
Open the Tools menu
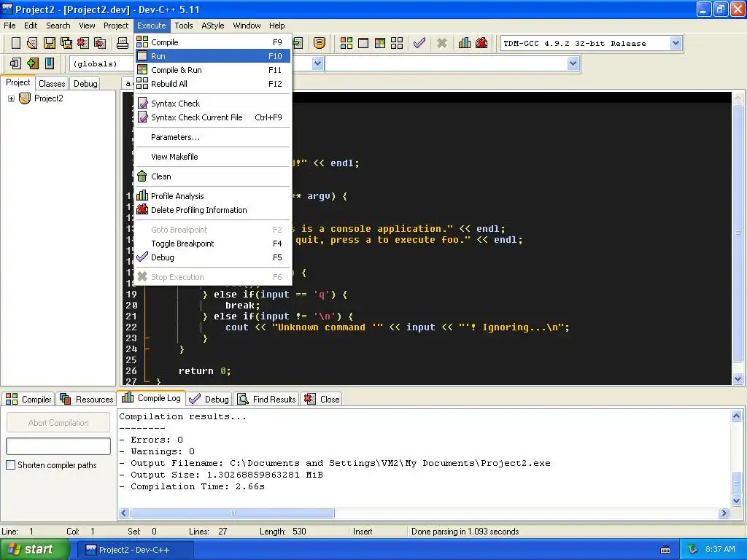pyautogui.click(x=183, y=26)
